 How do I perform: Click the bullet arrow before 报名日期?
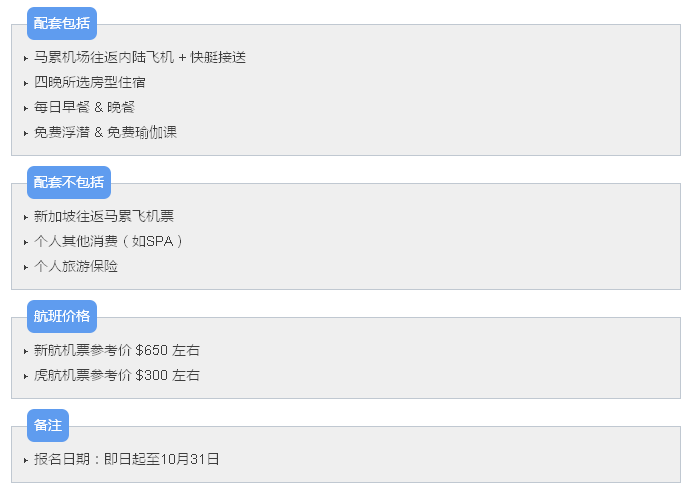click(x=26, y=461)
